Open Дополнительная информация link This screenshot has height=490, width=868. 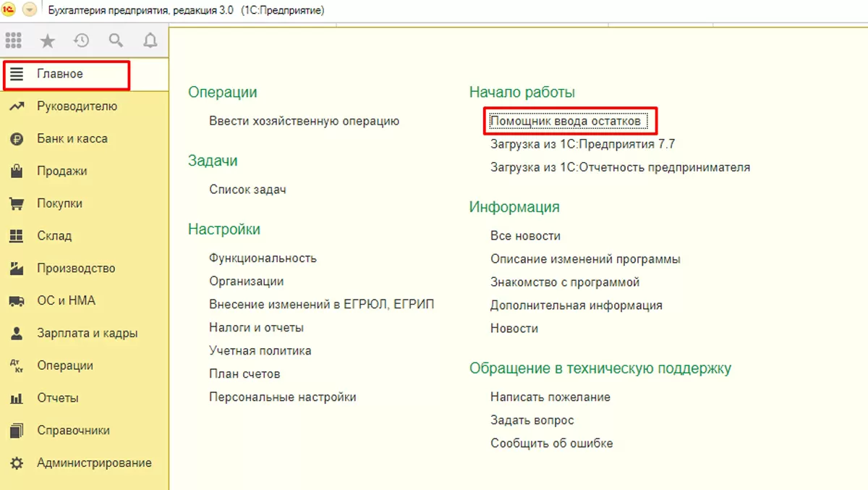click(576, 305)
